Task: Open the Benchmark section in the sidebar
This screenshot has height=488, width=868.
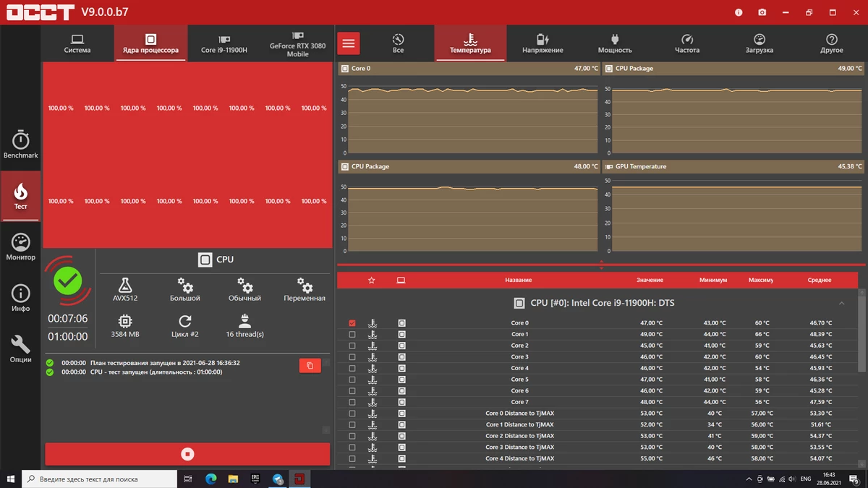Action: click(x=20, y=144)
